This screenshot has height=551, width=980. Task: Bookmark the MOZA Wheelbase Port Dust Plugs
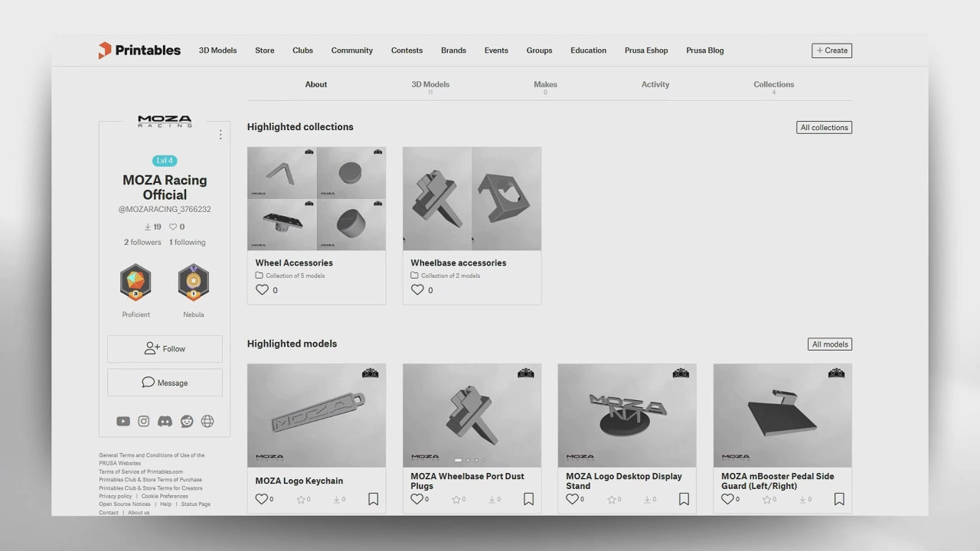click(x=528, y=499)
